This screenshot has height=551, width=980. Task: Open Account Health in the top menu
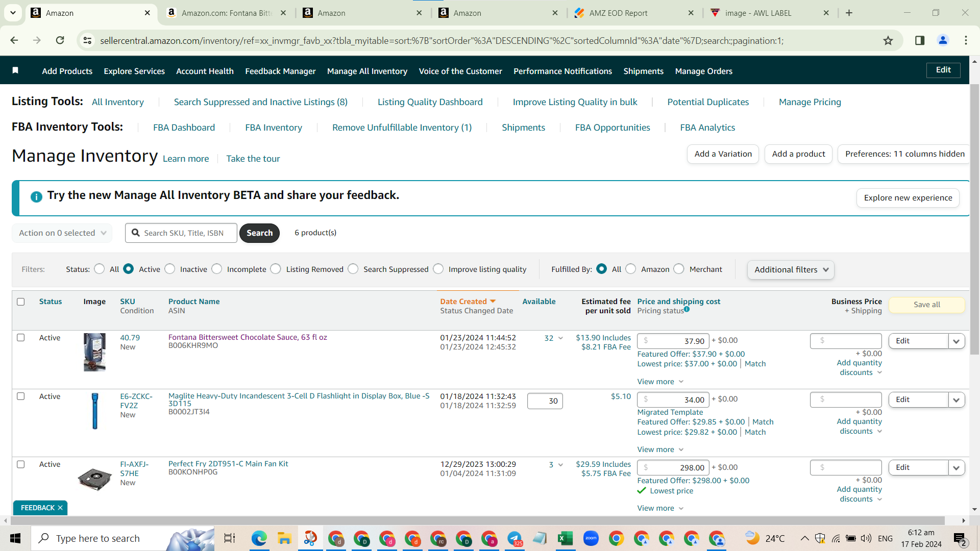pos(205,71)
